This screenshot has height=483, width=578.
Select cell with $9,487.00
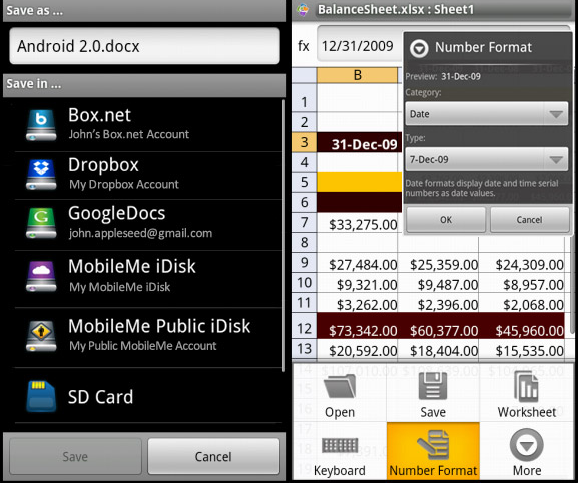coord(439,284)
